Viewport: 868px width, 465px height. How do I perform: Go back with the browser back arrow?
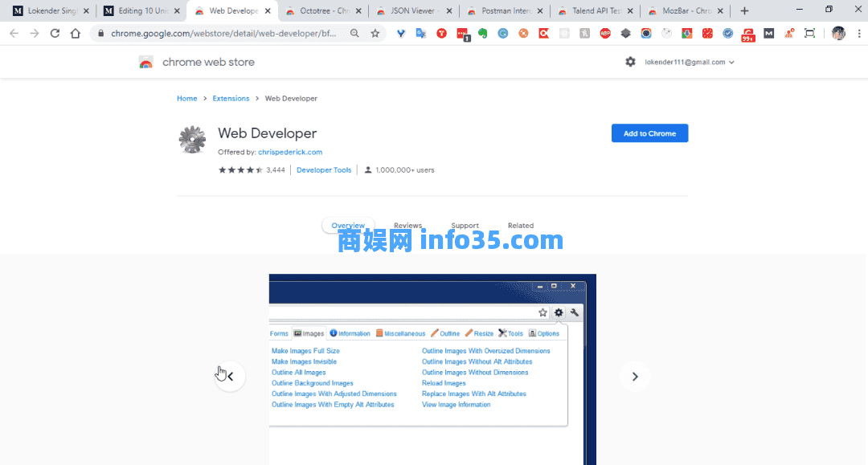(14, 34)
